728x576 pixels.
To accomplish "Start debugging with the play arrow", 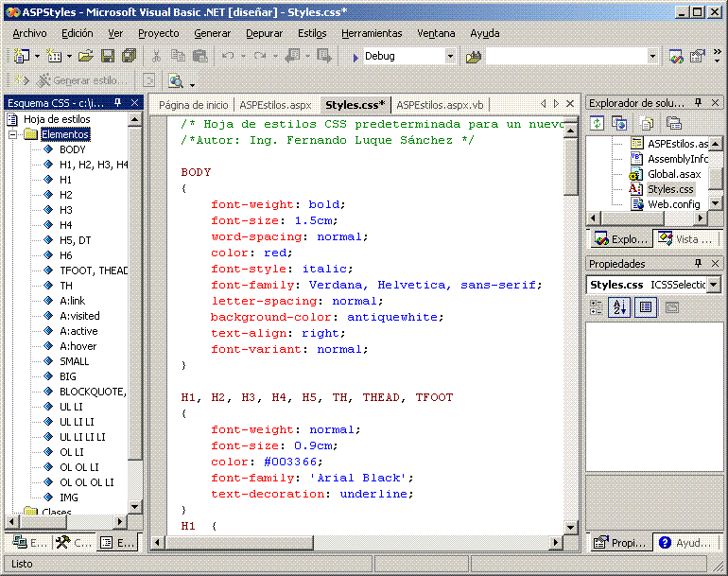I will [x=355, y=57].
